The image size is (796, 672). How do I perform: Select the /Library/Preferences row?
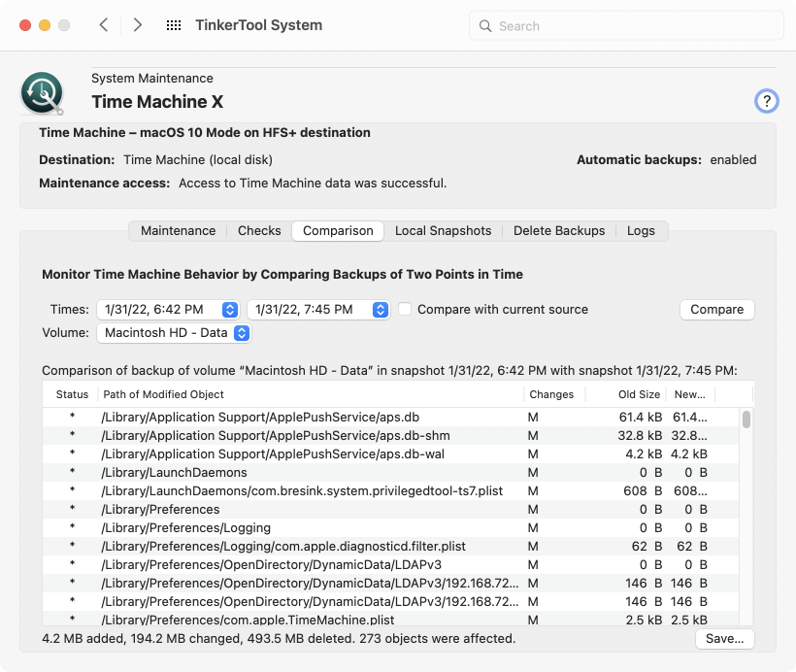[390, 509]
